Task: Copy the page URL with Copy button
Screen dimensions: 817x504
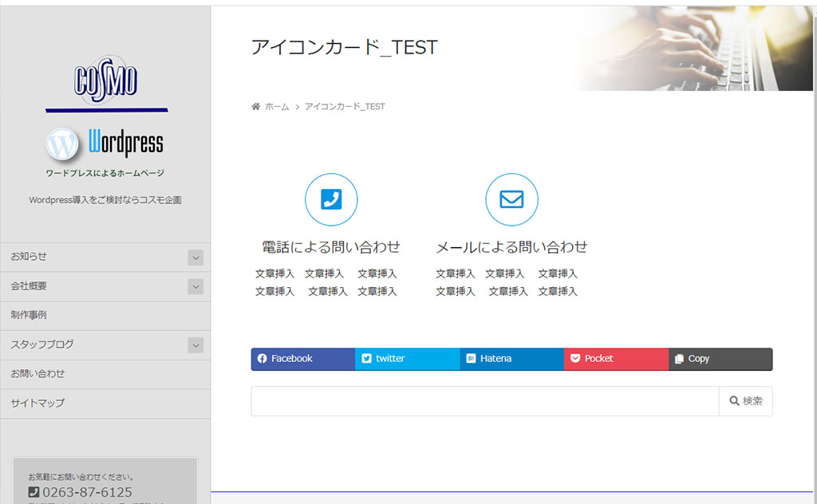Action: 720,359
